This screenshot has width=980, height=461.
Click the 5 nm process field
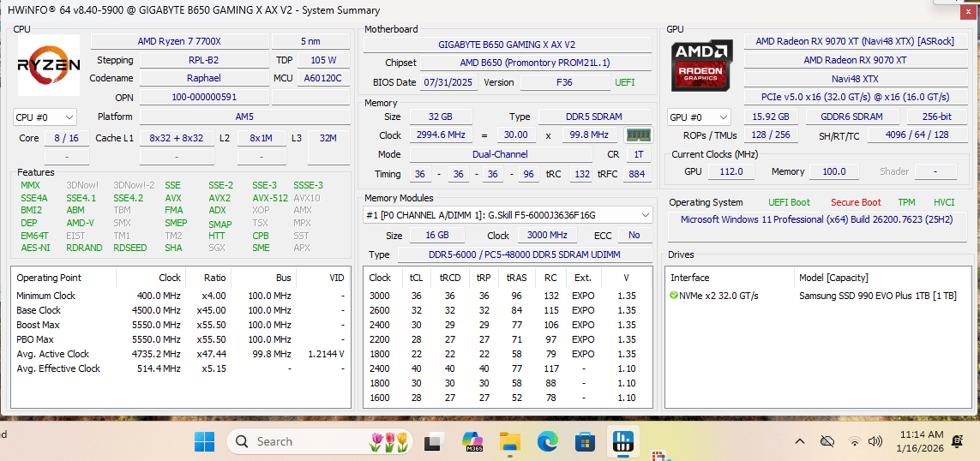tap(310, 41)
